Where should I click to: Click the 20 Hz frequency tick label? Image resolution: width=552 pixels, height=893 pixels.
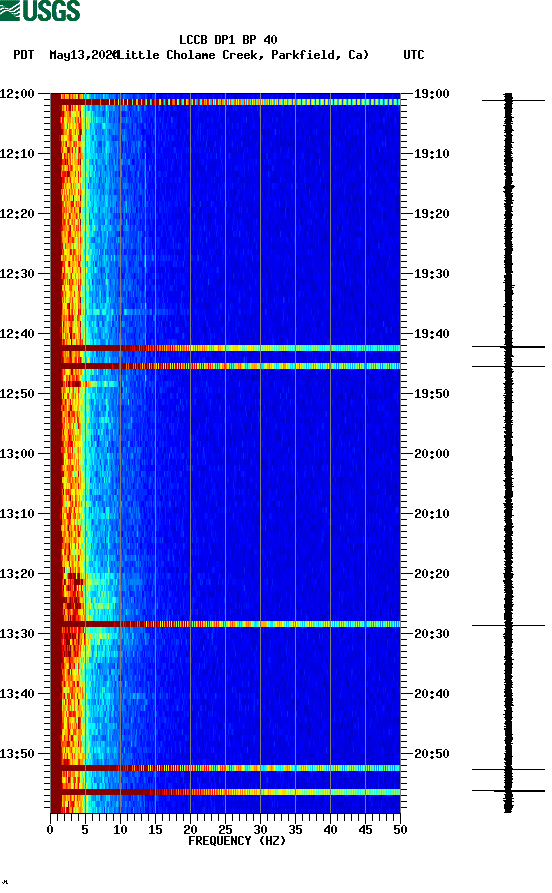(x=190, y=830)
